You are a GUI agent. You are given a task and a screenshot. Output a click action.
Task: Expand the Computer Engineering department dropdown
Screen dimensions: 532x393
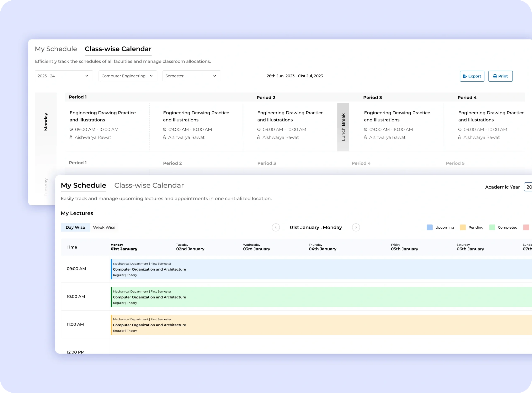pyautogui.click(x=128, y=76)
